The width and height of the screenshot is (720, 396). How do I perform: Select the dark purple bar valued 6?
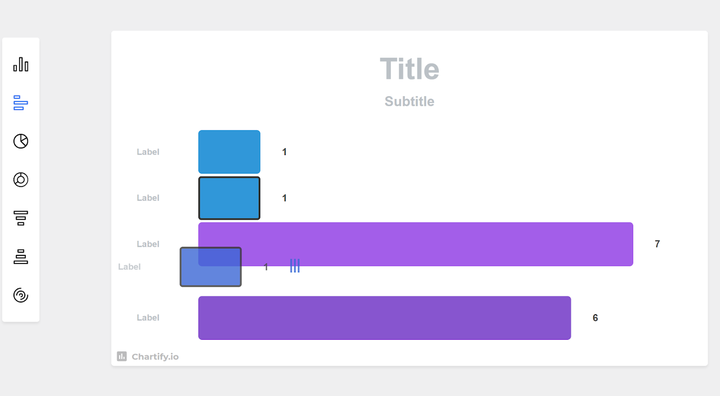(384, 318)
